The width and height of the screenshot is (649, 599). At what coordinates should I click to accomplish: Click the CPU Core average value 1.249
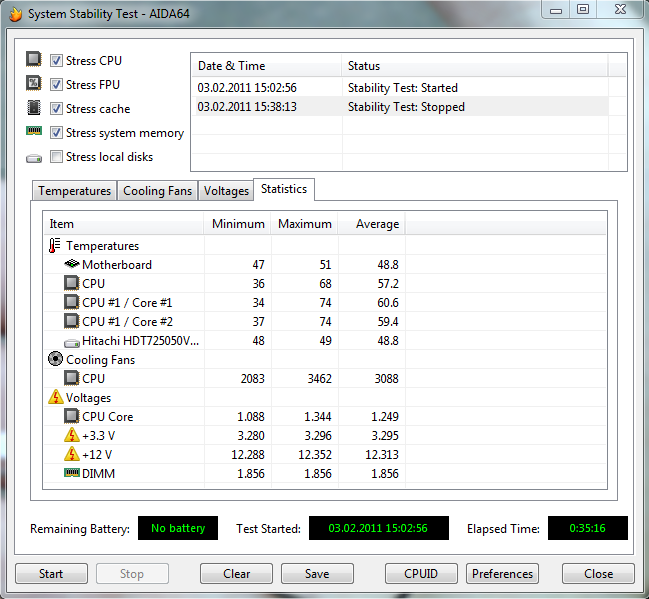(x=385, y=416)
